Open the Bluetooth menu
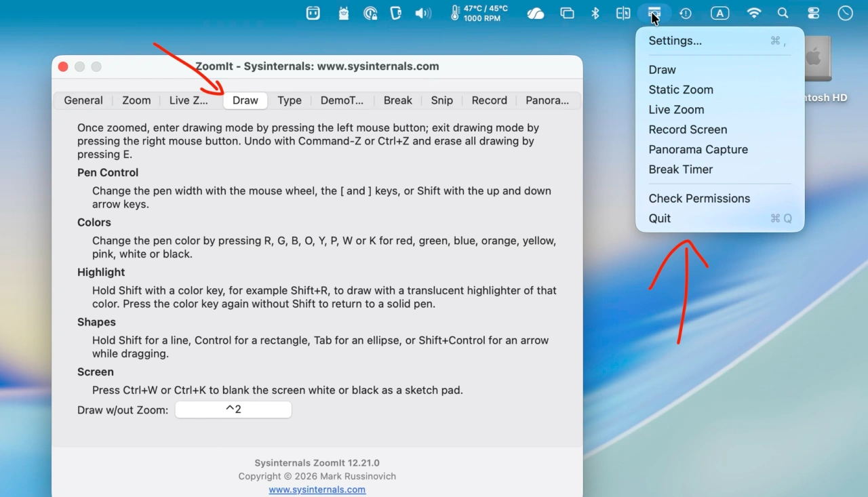 [595, 14]
